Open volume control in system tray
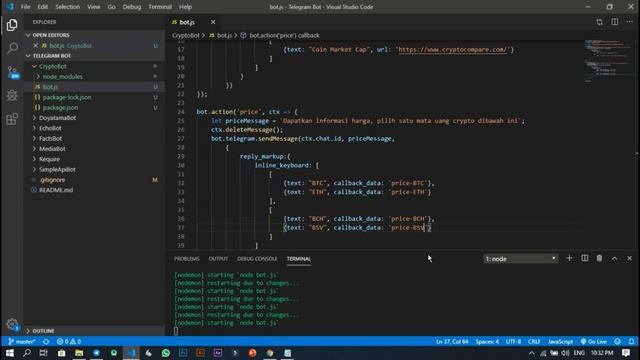 565,353
